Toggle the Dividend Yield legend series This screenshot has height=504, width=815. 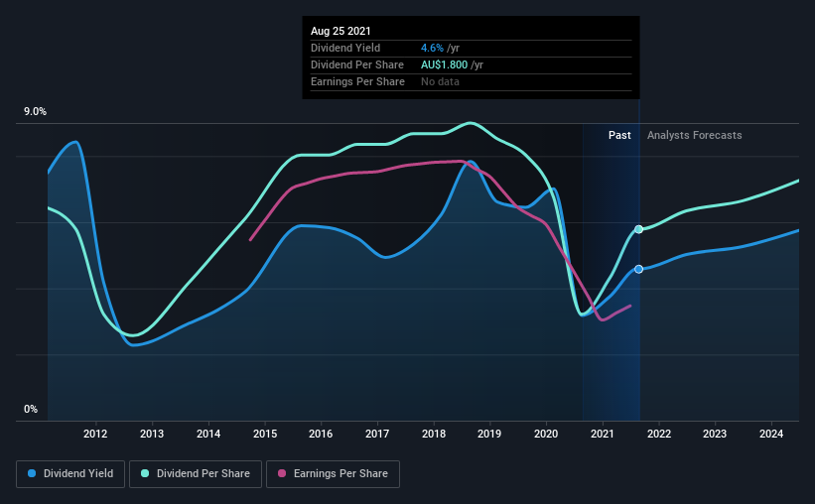point(70,474)
